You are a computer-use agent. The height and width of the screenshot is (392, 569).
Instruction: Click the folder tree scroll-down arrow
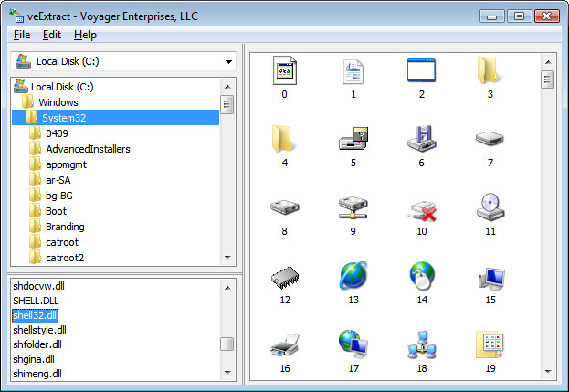(x=227, y=258)
